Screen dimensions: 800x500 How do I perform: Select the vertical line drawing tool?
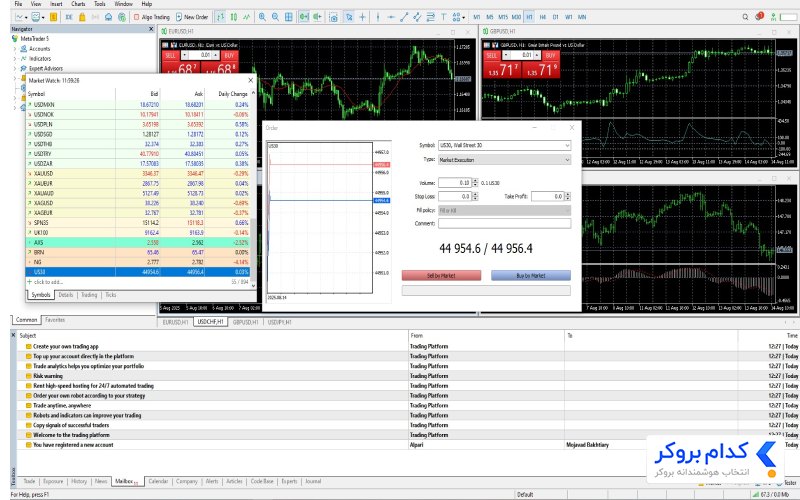pos(378,17)
